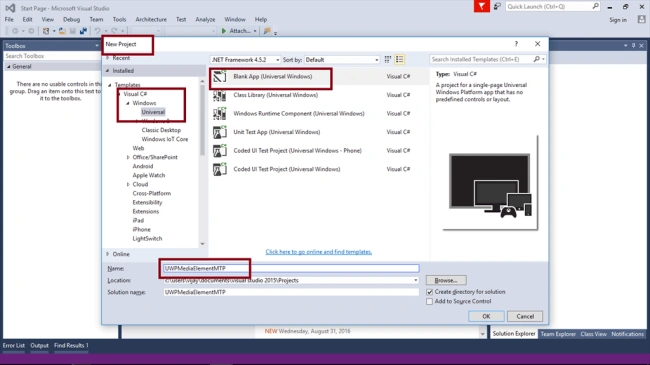Image resolution: width=650 pixels, height=365 pixels.
Task: Switch templates to small icons view
Action: pos(388,60)
